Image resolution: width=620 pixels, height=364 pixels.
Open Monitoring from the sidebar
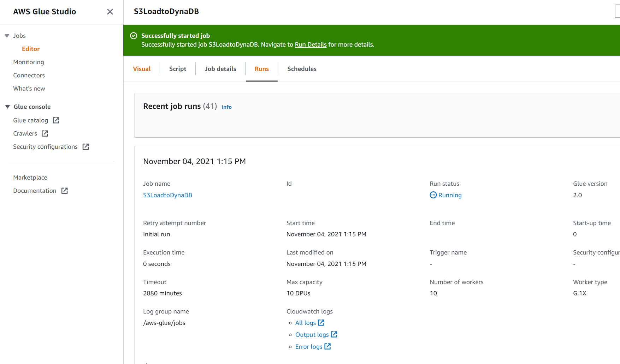(28, 62)
